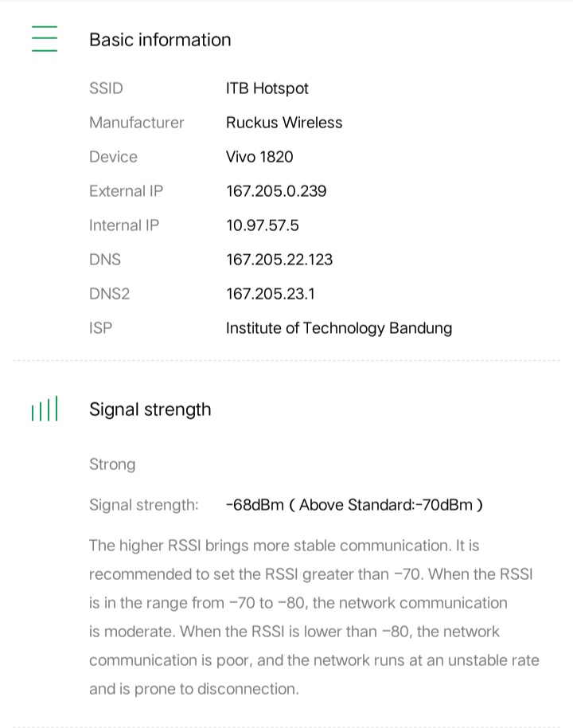
Task: Select the Signal strength section heading
Action: coord(150,409)
